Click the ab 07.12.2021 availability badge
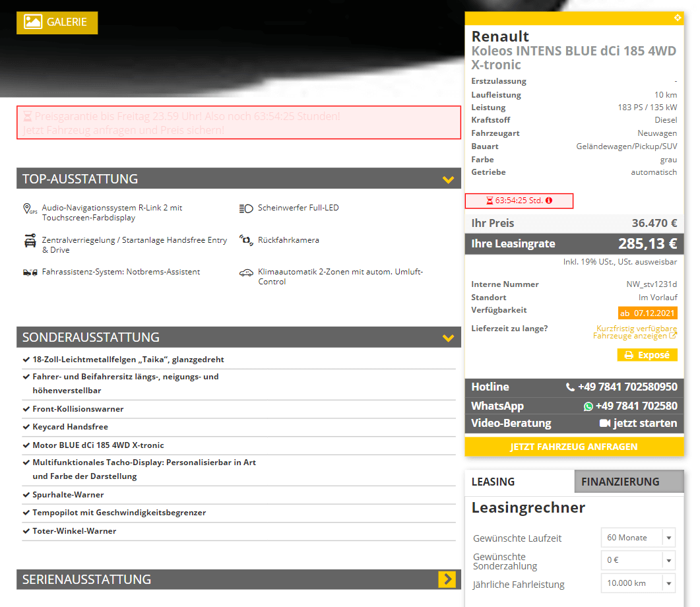This screenshot has width=700, height=607. (x=647, y=313)
